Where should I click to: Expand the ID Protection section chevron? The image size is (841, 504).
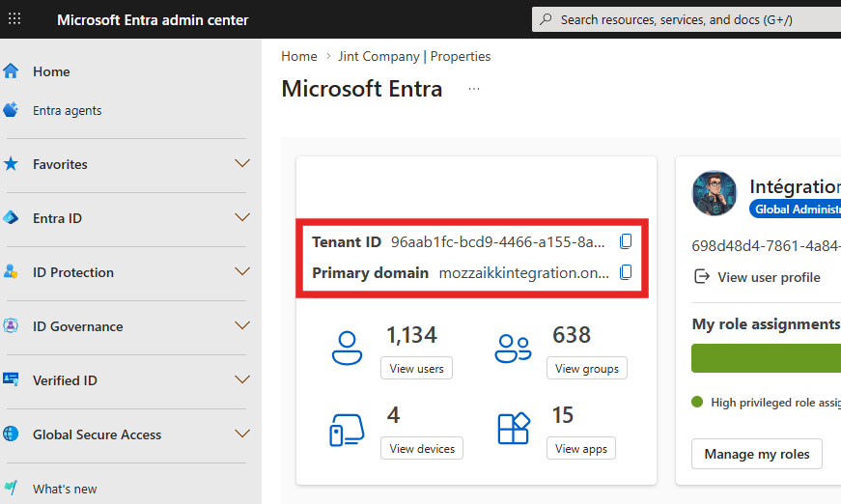pos(242,271)
